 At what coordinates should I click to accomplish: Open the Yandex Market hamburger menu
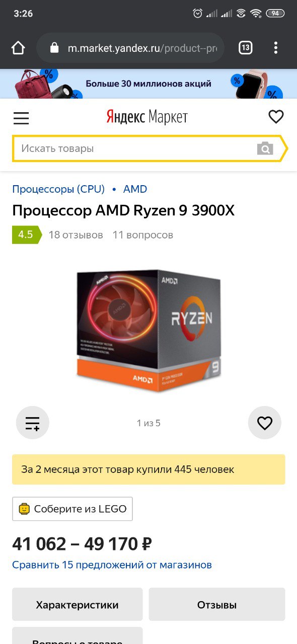(21, 118)
